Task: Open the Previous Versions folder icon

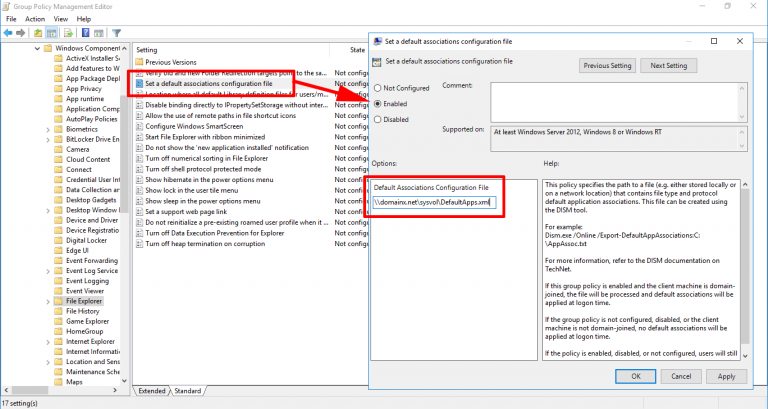Action: 139,62
